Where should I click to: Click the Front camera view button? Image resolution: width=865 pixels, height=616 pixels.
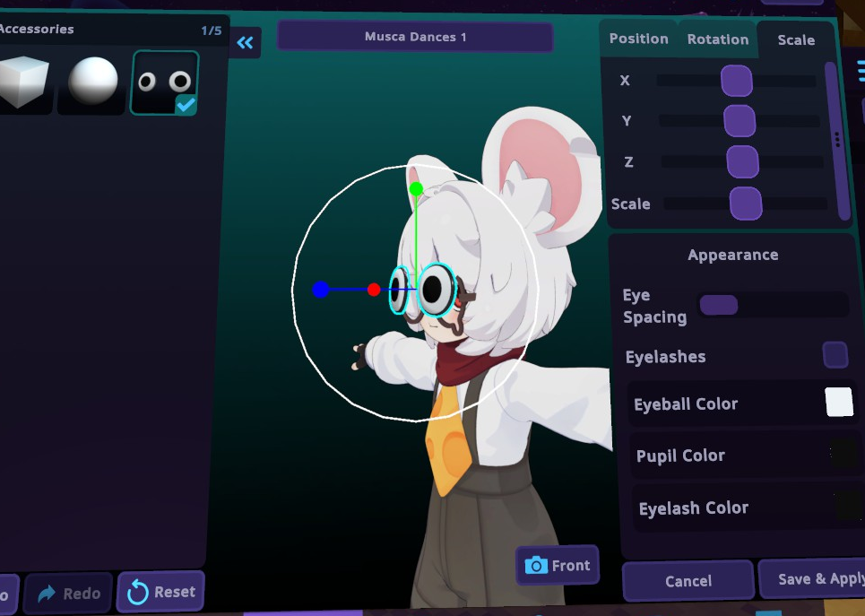(x=558, y=565)
